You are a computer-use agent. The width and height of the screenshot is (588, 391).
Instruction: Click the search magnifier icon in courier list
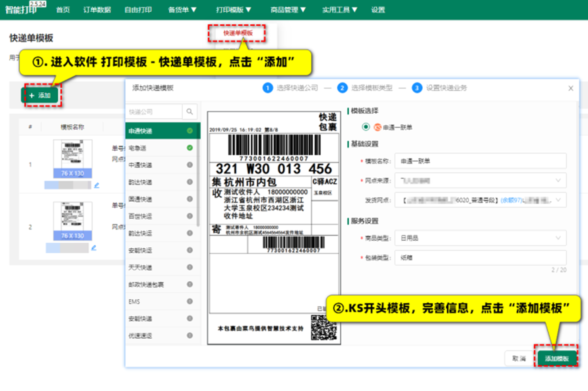click(190, 112)
